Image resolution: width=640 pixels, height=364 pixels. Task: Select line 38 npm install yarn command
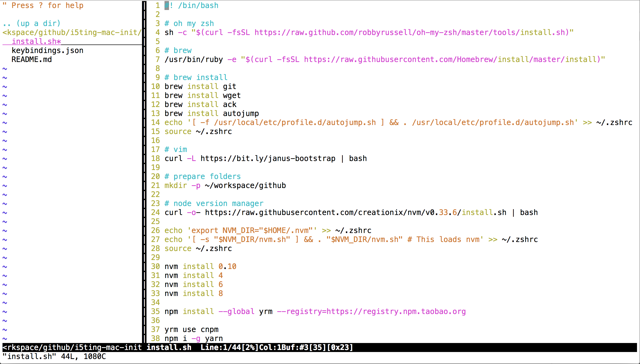pyautogui.click(x=194, y=338)
